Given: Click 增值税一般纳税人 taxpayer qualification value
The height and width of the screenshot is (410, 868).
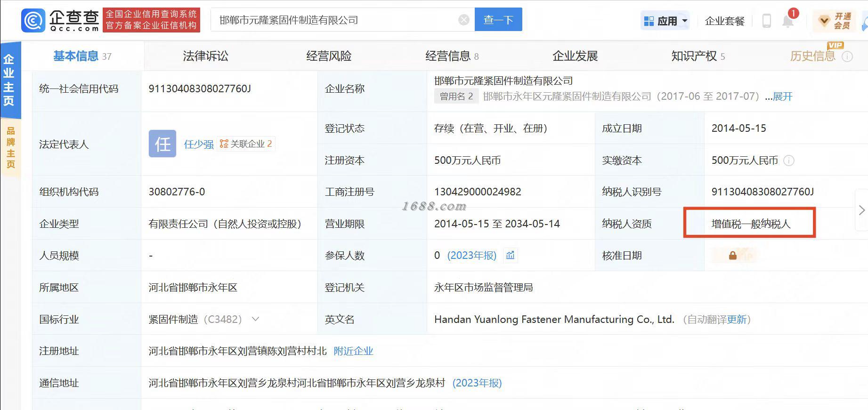Looking at the screenshot, I should click(751, 224).
